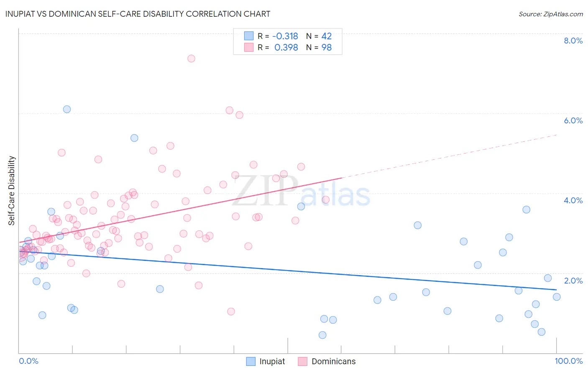
Task: Click the 2.0% y-axis label
Action: click(x=573, y=281)
